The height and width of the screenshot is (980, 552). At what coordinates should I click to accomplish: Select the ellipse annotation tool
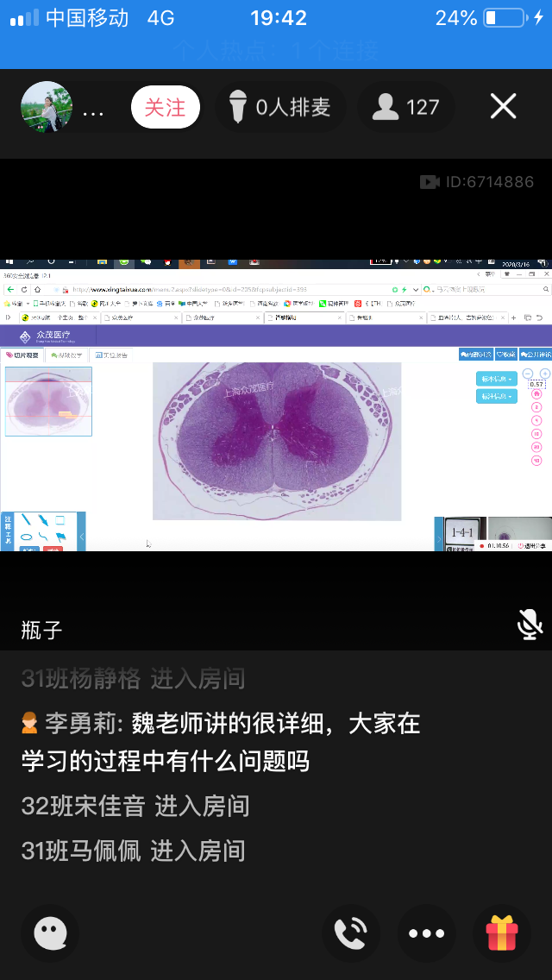[26, 537]
